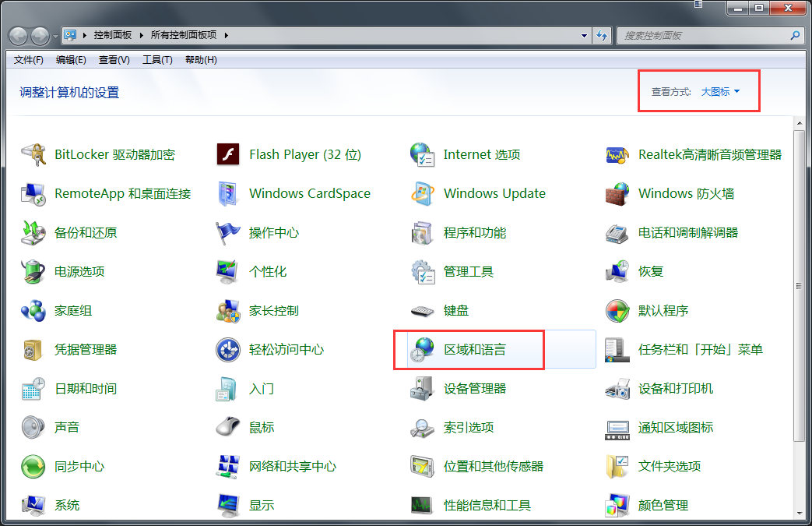Click the 颜色管理 link text
This screenshot has width=812, height=526.
coord(663,505)
